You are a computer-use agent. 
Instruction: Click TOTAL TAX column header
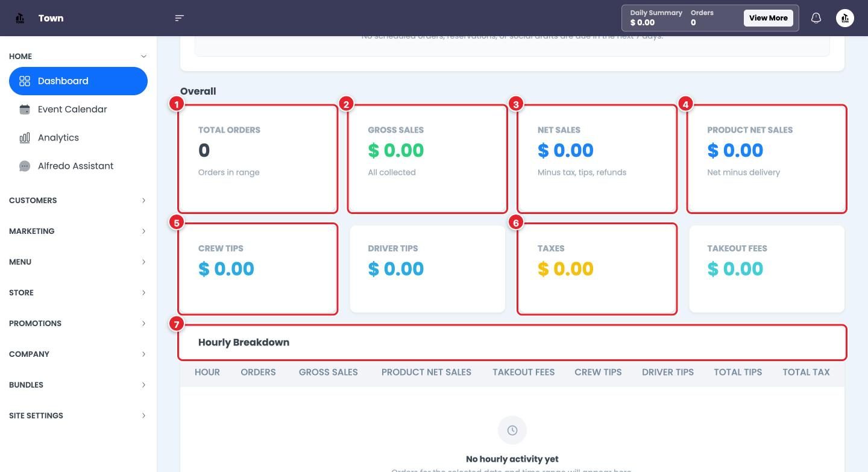[806, 372]
